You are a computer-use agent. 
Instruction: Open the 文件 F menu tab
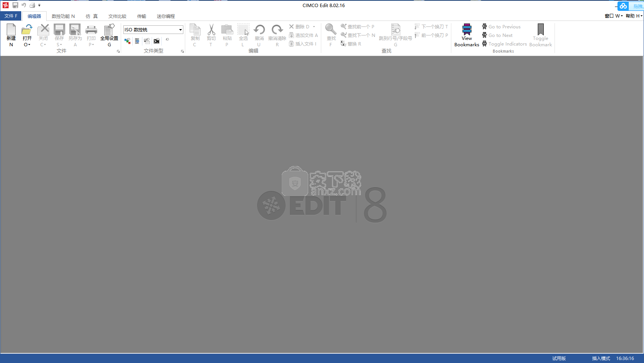pyautogui.click(x=11, y=16)
